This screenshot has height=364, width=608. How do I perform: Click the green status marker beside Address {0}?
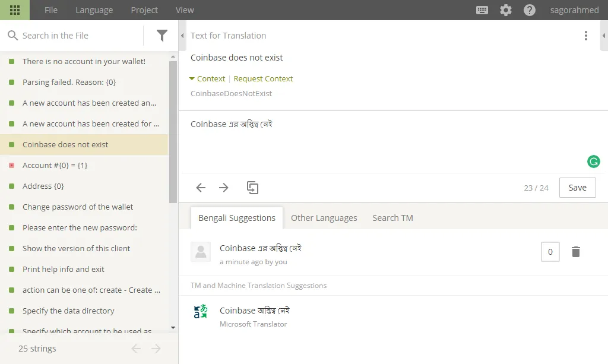12,186
